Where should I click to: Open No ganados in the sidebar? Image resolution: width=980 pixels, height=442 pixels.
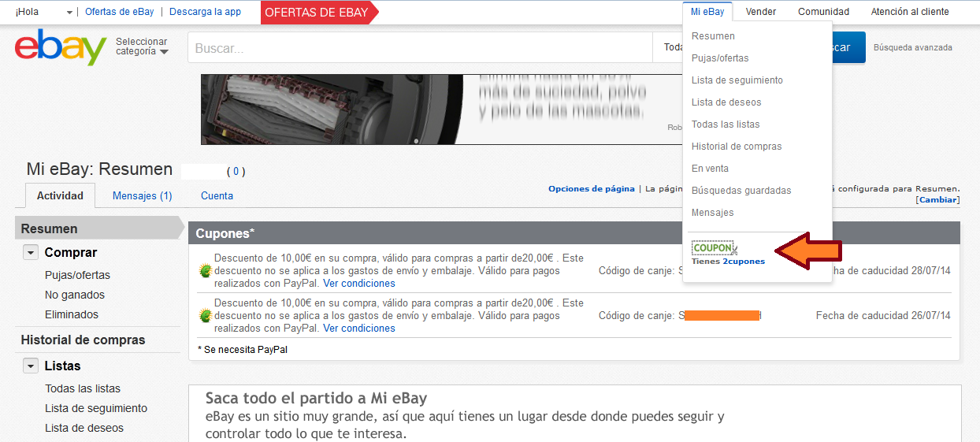point(75,295)
